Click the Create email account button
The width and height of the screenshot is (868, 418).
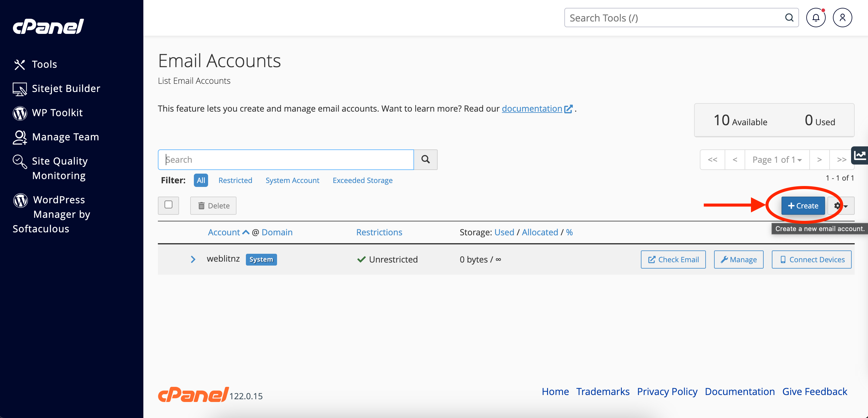pos(803,206)
